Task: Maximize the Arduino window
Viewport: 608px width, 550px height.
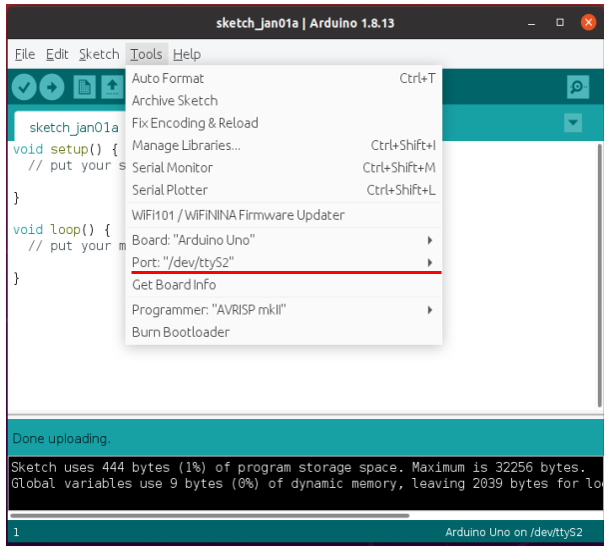Action: 560,22
